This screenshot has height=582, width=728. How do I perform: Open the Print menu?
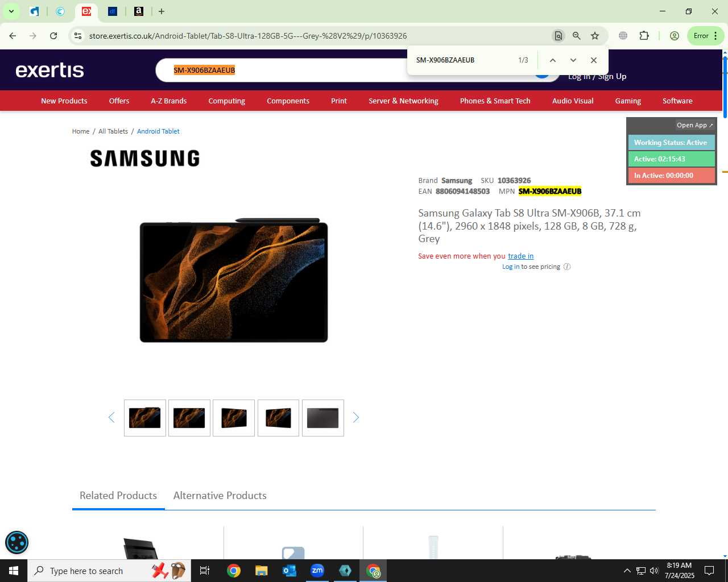coord(339,101)
